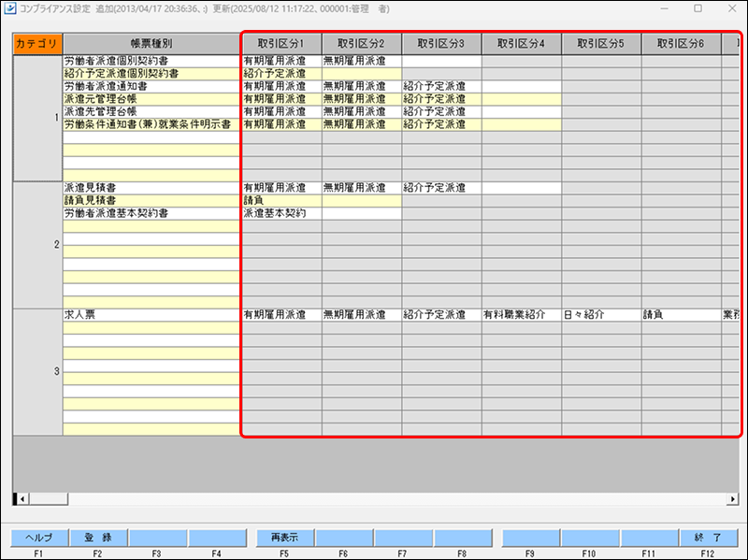Click 請負 in the 請負見積書 row
Image resolution: width=748 pixels, height=560 pixels.
(282, 201)
